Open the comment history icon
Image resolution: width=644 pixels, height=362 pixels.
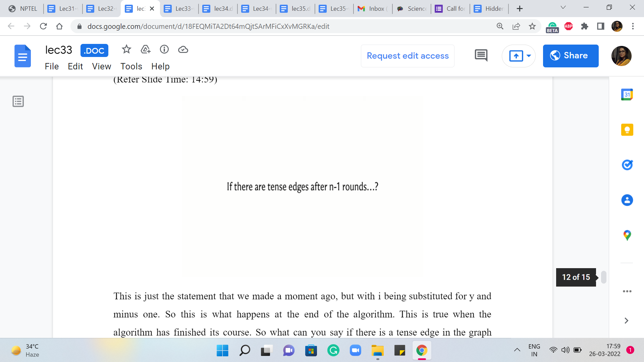click(481, 56)
